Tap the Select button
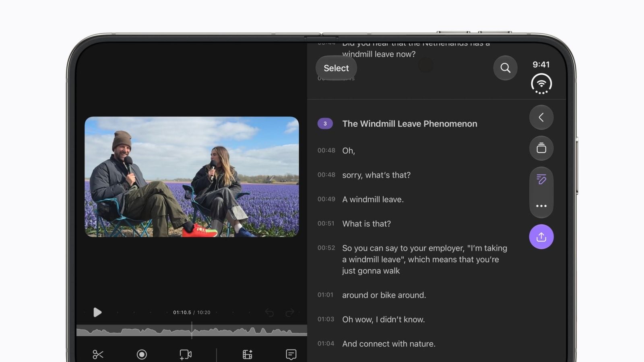644x362 pixels. pyautogui.click(x=336, y=68)
